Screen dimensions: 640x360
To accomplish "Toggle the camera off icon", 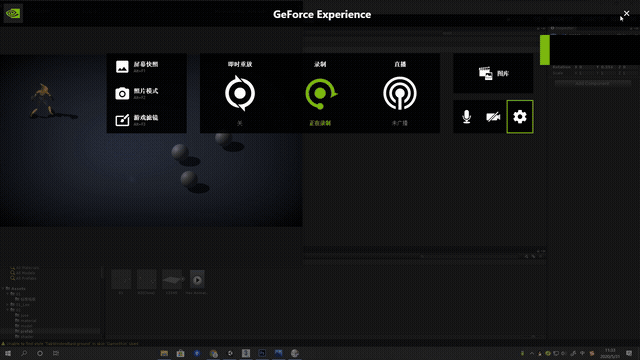I will pos(493,117).
